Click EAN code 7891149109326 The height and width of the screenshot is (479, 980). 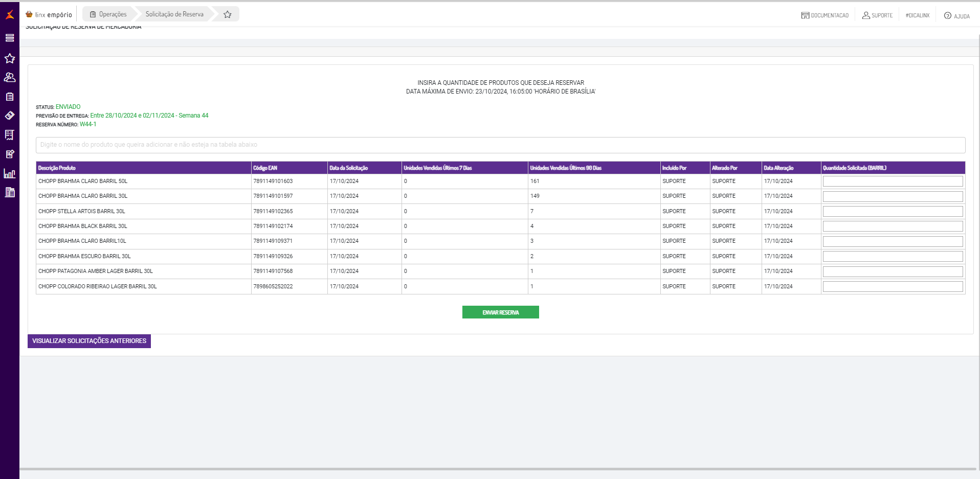pos(273,256)
